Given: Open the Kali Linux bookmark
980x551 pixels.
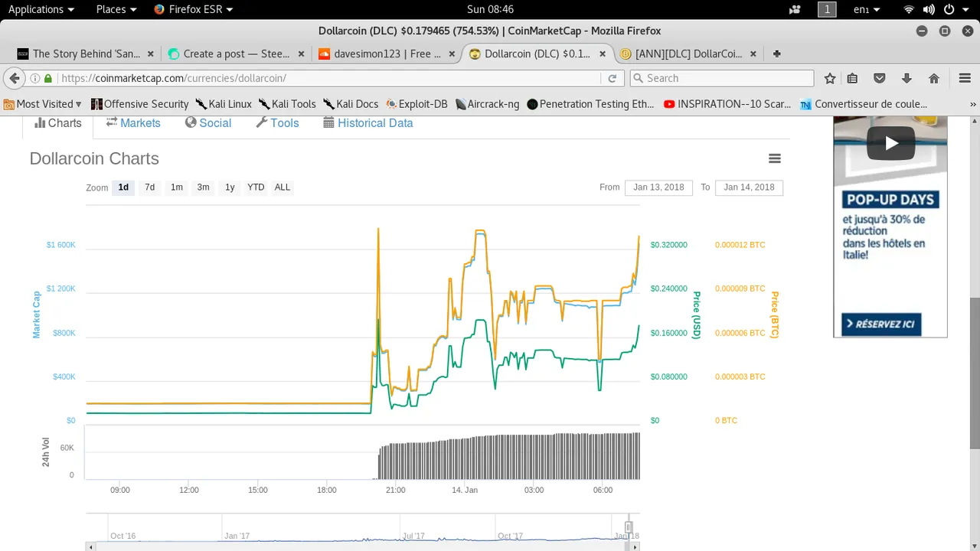Looking at the screenshot, I should pos(224,104).
